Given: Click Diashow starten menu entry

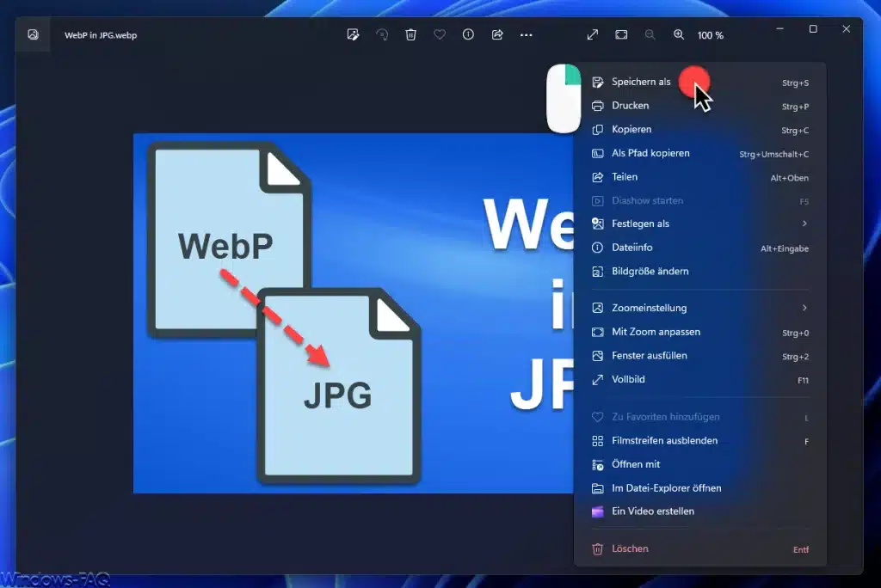Looking at the screenshot, I should coord(700,200).
